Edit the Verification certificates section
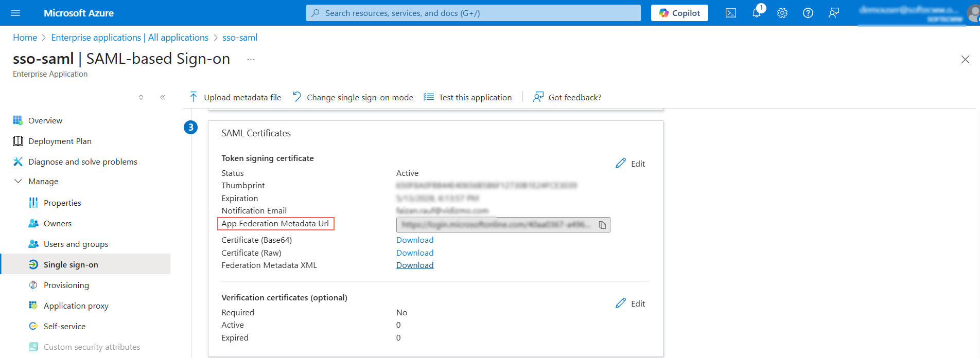Screen dimensions: 980x358 pyautogui.click(x=631, y=303)
